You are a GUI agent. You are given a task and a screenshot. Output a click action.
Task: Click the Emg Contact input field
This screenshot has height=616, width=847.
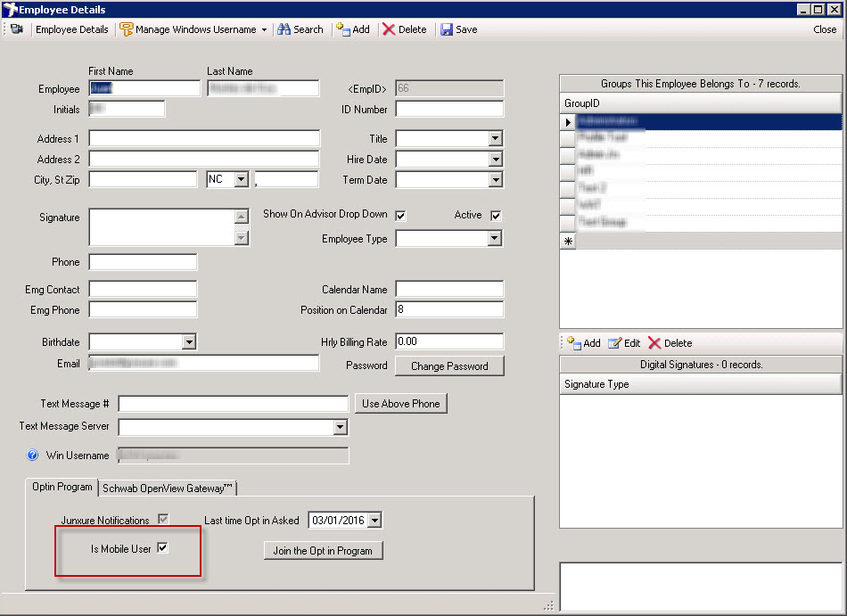144,289
